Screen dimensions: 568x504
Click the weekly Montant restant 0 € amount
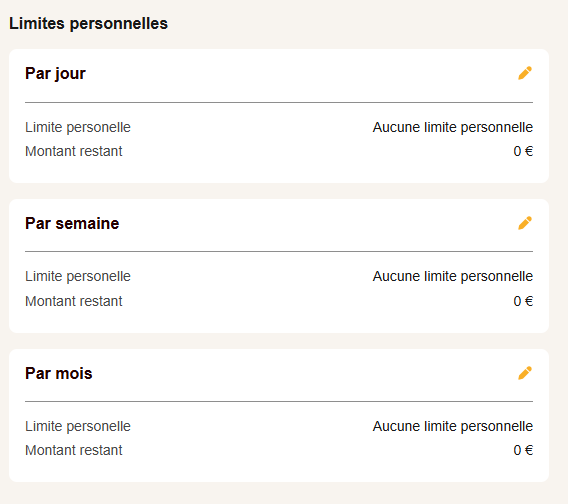(x=523, y=301)
